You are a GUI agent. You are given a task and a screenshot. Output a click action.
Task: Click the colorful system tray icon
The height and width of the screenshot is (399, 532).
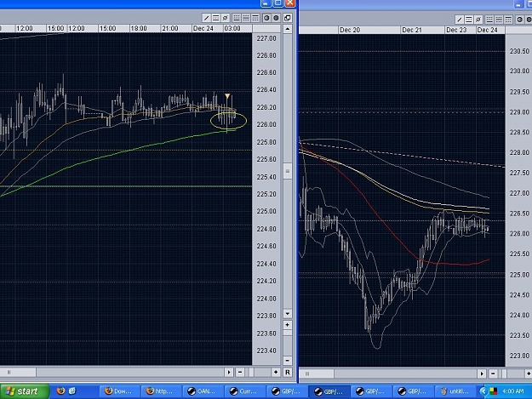(493, 391)
